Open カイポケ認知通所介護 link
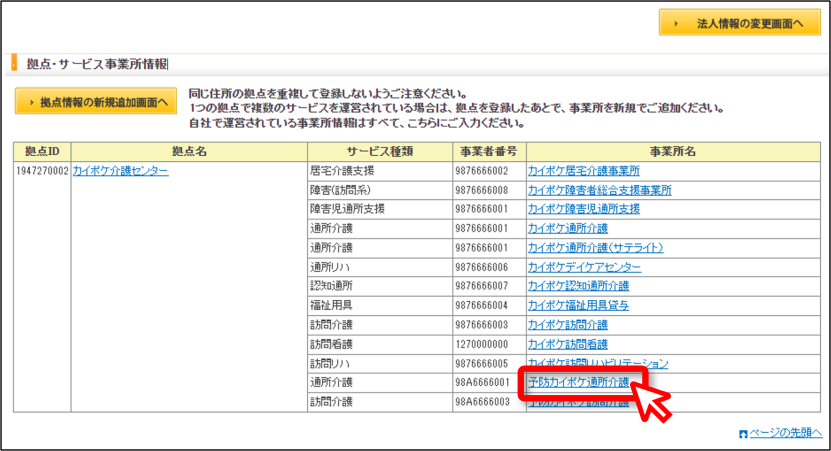Viewport: 831px width, 451px height. 578,286
